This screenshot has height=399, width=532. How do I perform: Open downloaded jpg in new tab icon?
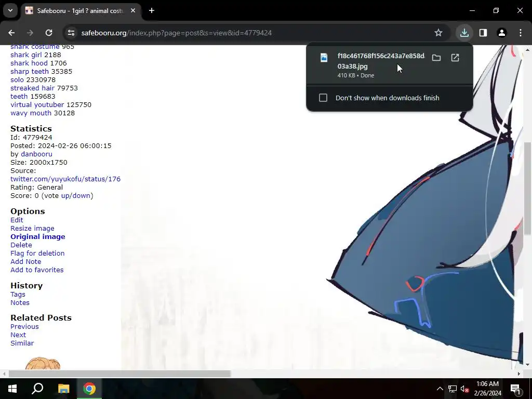[x=455, y=58]
